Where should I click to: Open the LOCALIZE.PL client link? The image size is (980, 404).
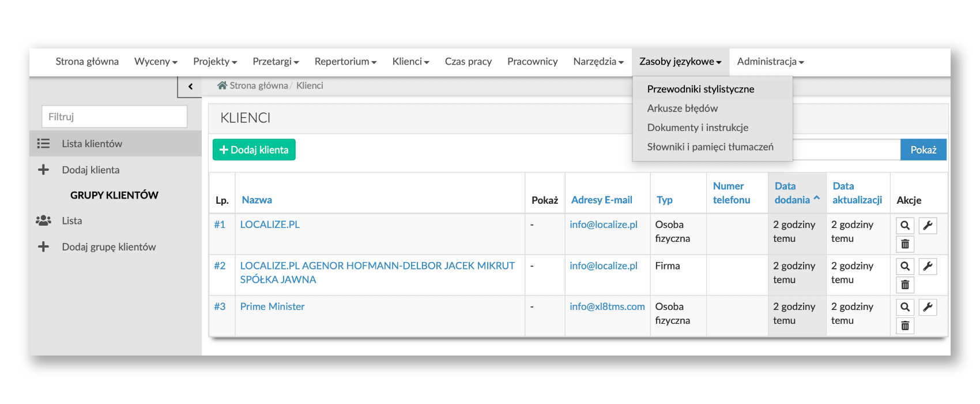pyautogui.click(x=270, y=225)
